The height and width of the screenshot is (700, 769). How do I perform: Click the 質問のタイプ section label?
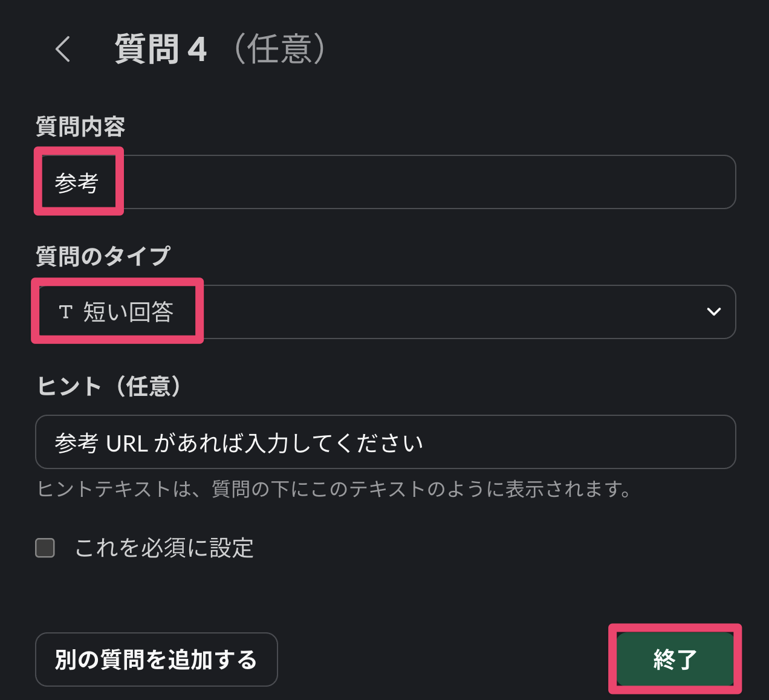click(x=103, y=256)
